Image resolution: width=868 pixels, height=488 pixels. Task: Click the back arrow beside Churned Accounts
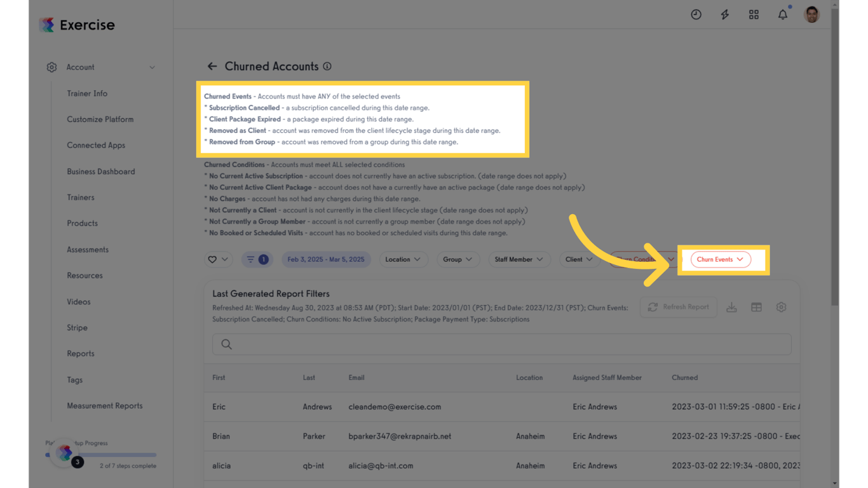(212, 65)
